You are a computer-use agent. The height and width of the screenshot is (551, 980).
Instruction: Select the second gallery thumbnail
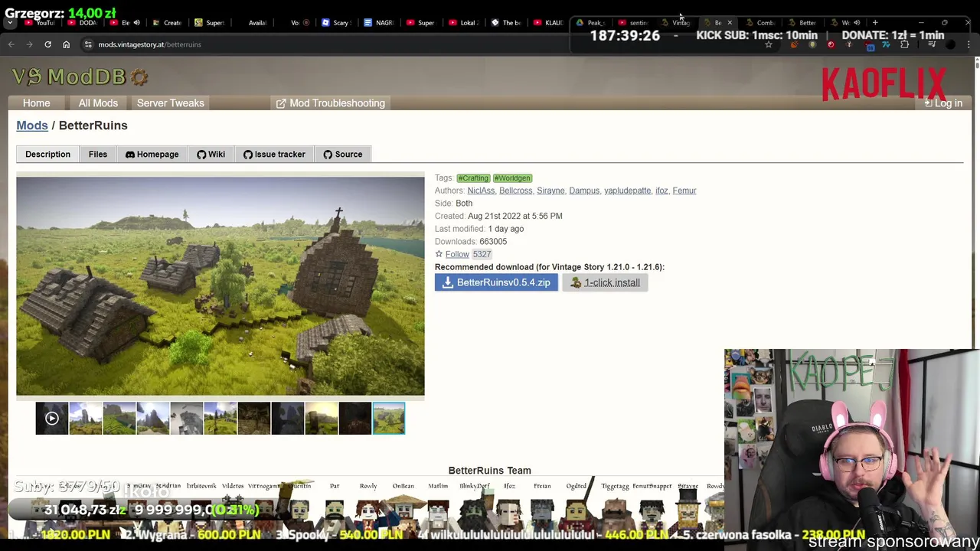pos(85,419)
